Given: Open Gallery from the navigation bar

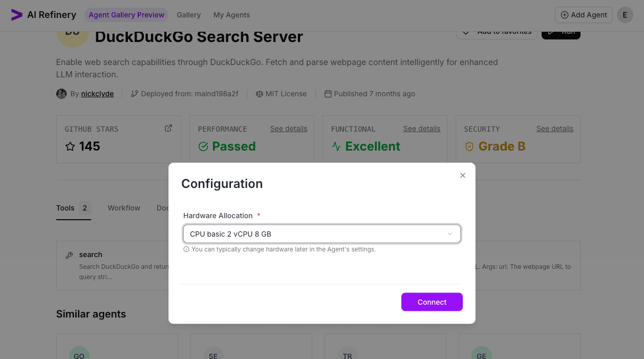Looking at the screenshot, I should (x=188, y=15).
